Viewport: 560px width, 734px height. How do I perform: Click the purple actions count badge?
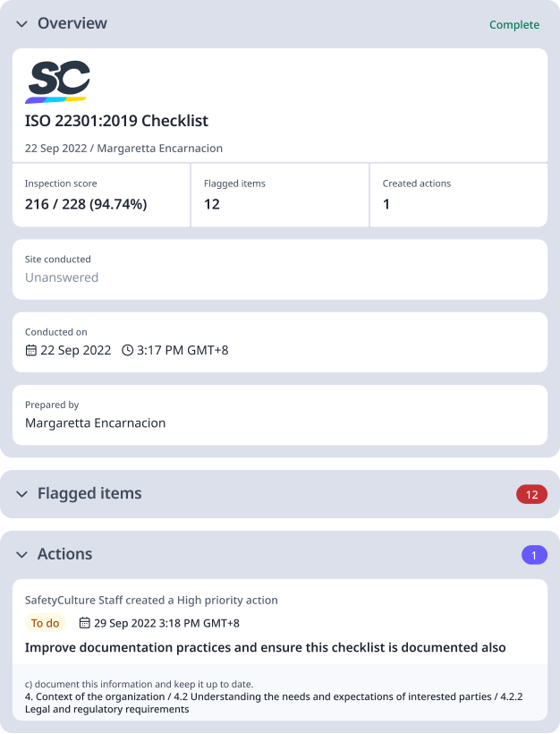click(534, 555)
